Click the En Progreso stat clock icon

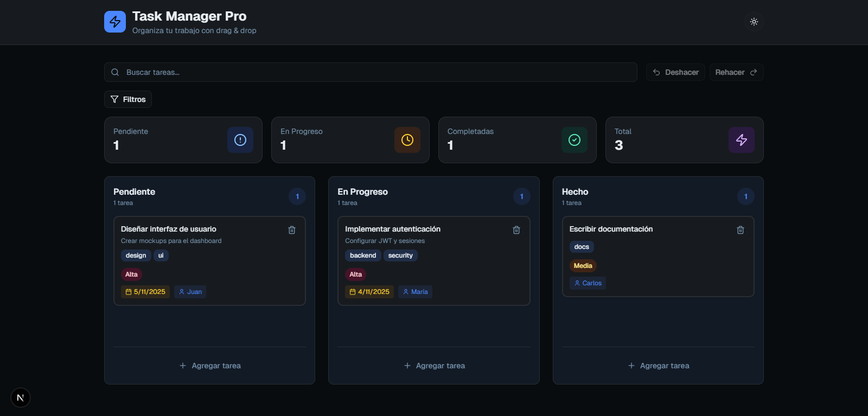(407, 140)
